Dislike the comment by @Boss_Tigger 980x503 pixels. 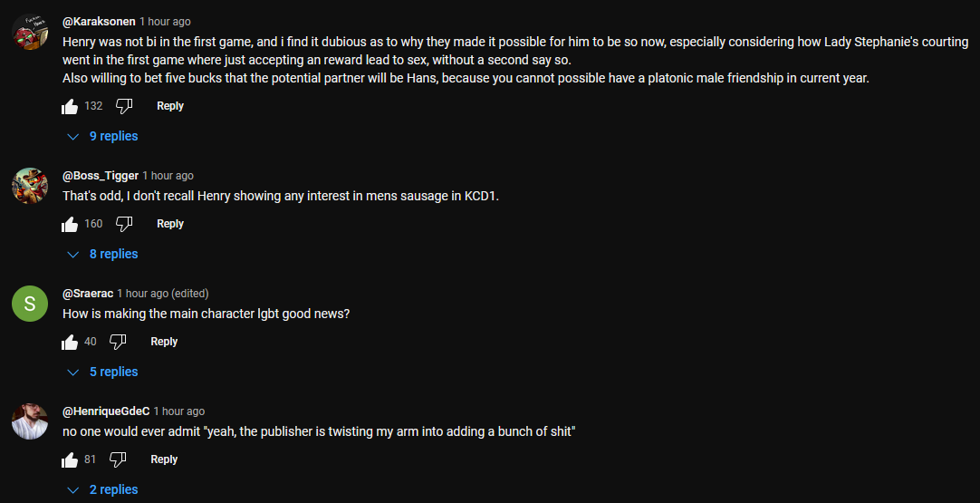124,224
